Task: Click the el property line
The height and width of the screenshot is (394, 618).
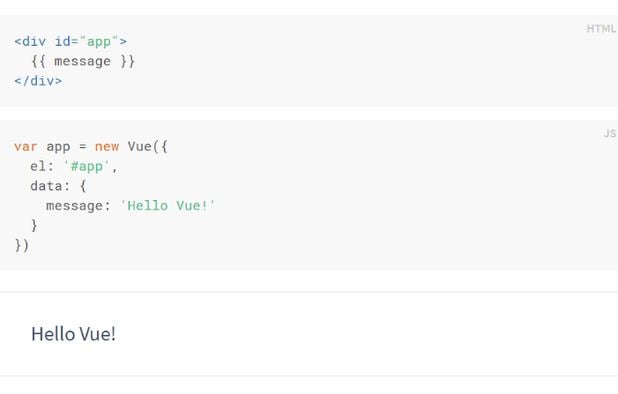Action: click(74, 166)
